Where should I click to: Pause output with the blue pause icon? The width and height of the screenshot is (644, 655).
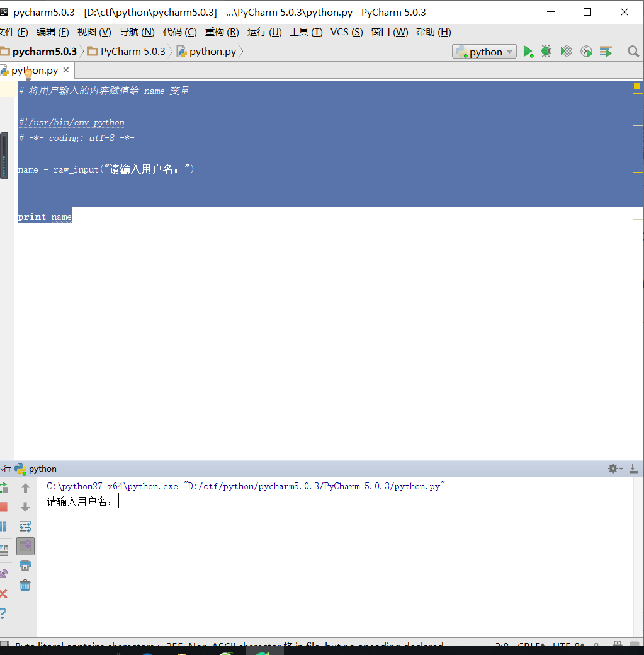(x=3, y=527)
